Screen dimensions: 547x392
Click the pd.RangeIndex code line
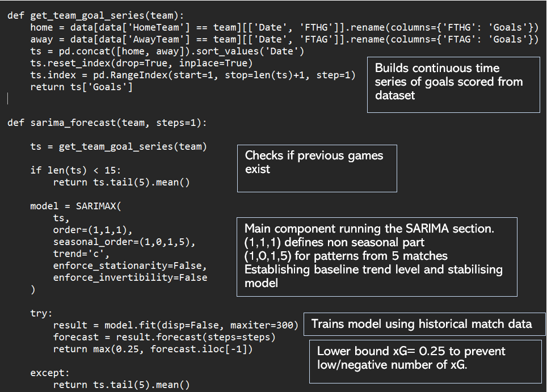[x=193, y=75]
